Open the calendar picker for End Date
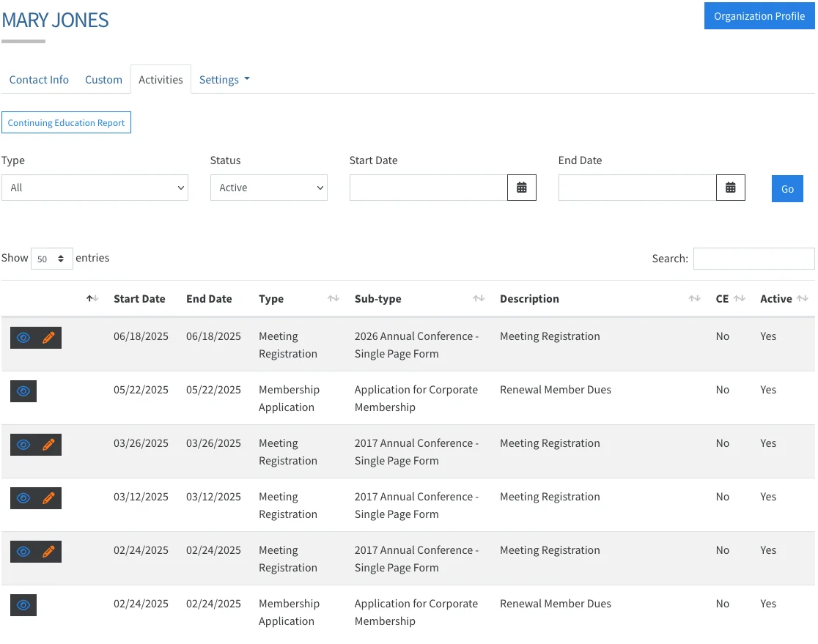 [x=731, y=188]
